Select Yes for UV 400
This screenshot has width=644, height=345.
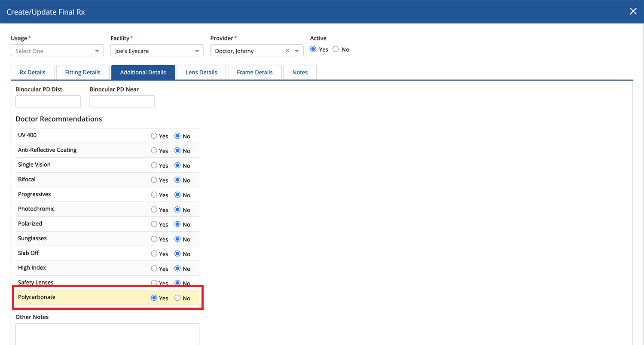[x=154, y=136]
